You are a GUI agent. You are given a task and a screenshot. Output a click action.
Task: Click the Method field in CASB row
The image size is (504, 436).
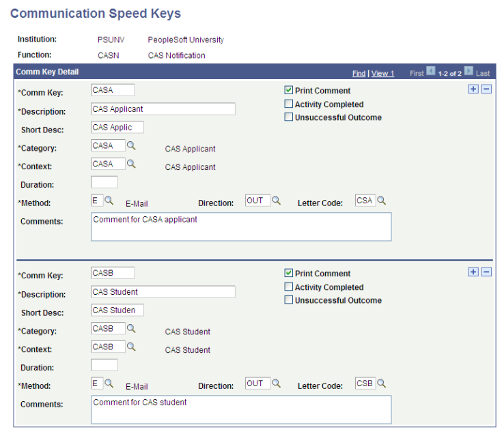[97, 383]
